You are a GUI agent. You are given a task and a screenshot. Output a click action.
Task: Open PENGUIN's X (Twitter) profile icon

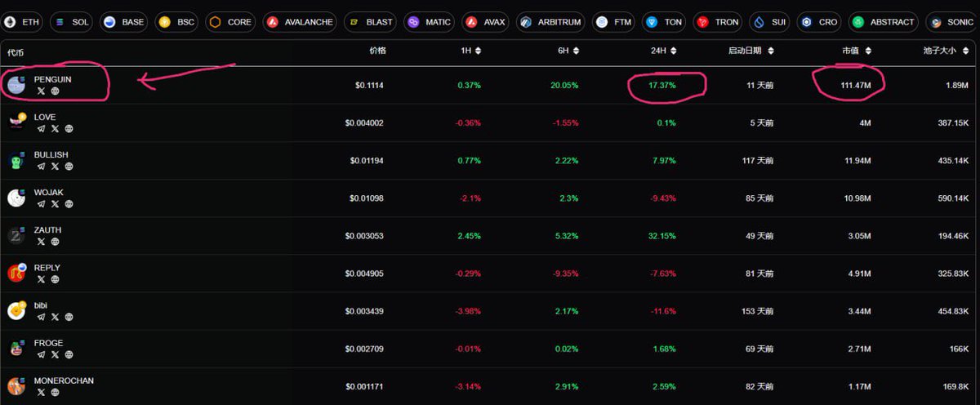tap(42, 91)
